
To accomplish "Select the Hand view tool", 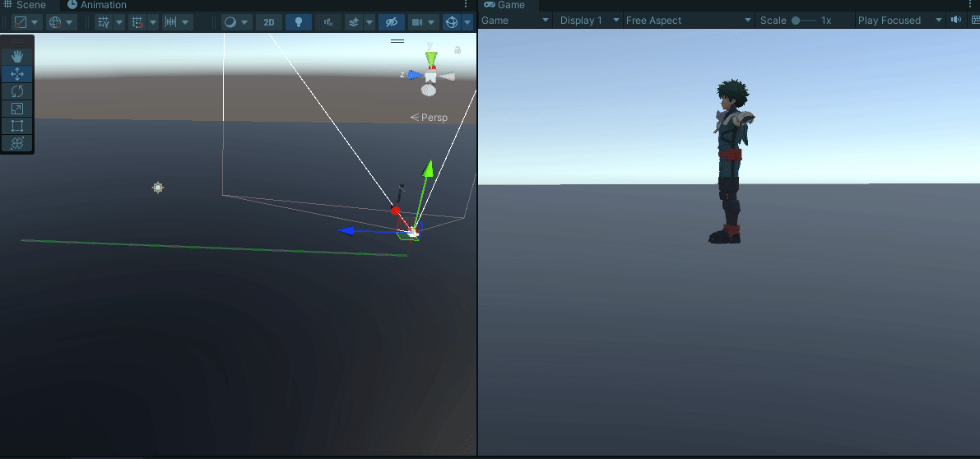I will (17, 56).
